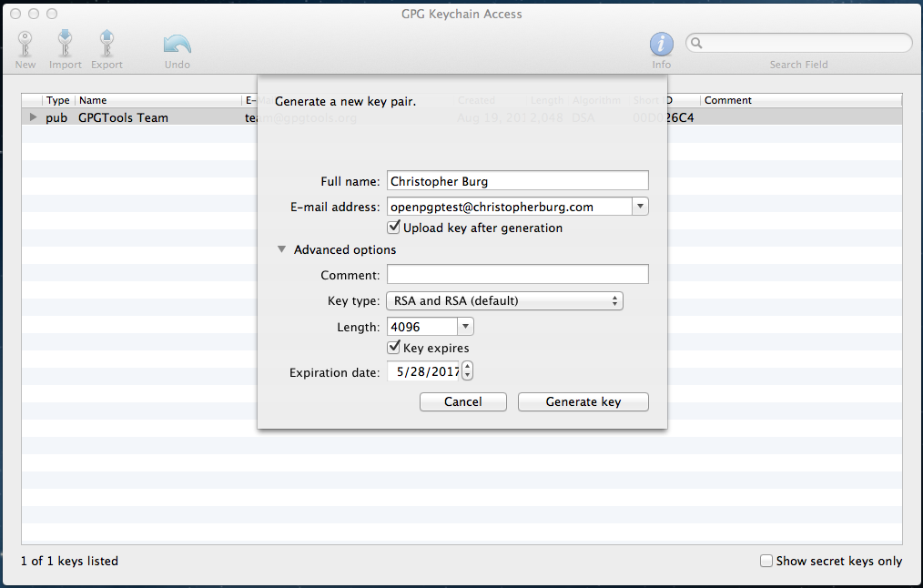Sort keys by Name column header
This screenshot has width=923, height=588.
tap(159, 100)
